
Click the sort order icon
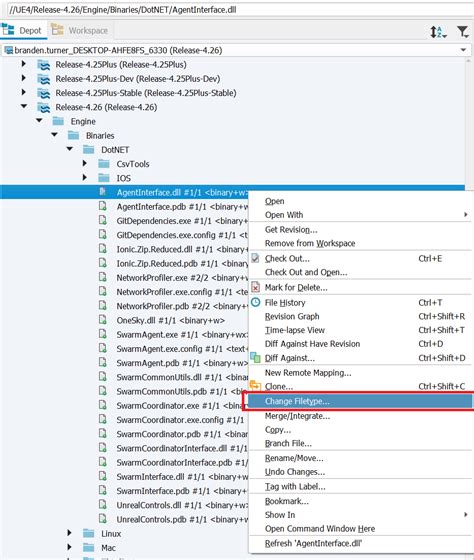[x=438, y=32]
